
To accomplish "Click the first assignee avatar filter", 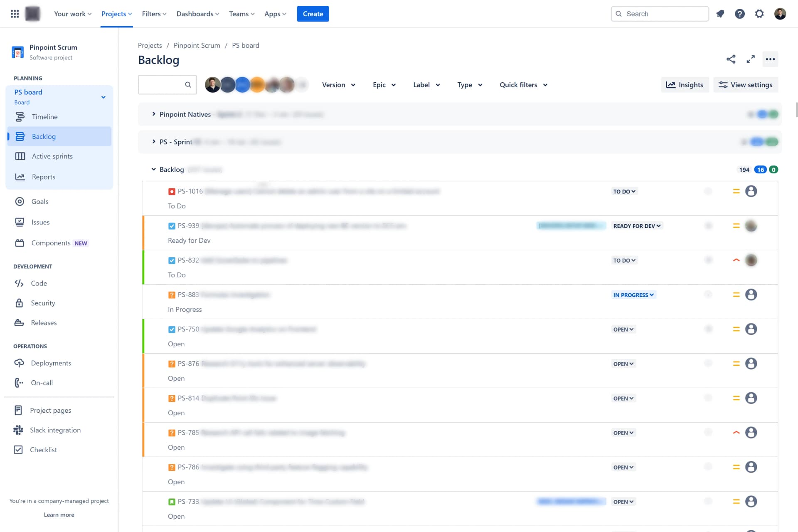I will point(212,85).
